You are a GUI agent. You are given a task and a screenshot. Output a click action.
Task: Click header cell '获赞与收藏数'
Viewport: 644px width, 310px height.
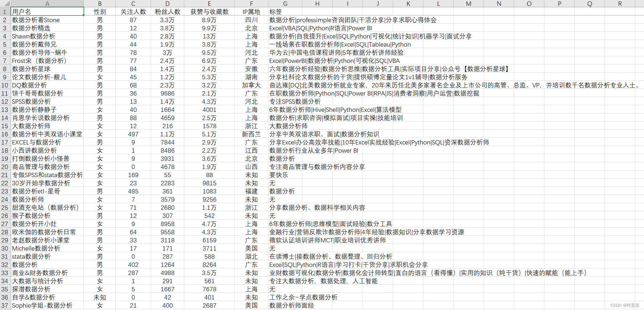click(210, 12)
